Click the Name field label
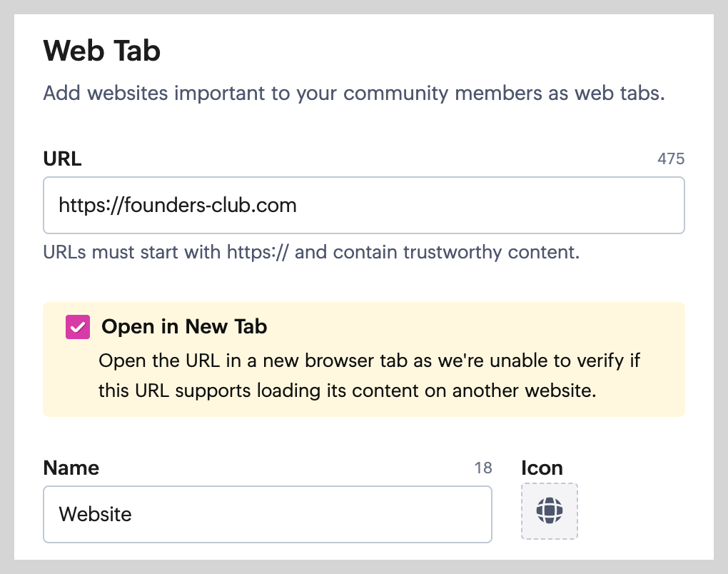 (x=71, y=468)
